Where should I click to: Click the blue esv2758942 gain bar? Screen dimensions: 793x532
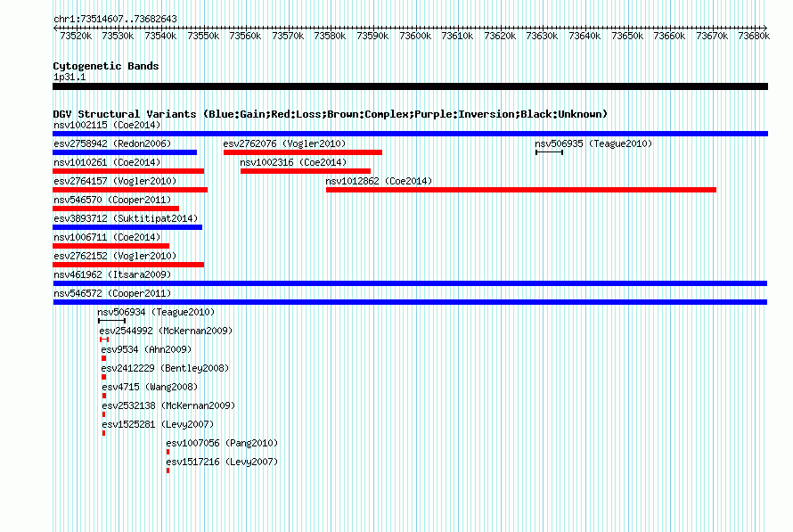coord(125,152)
